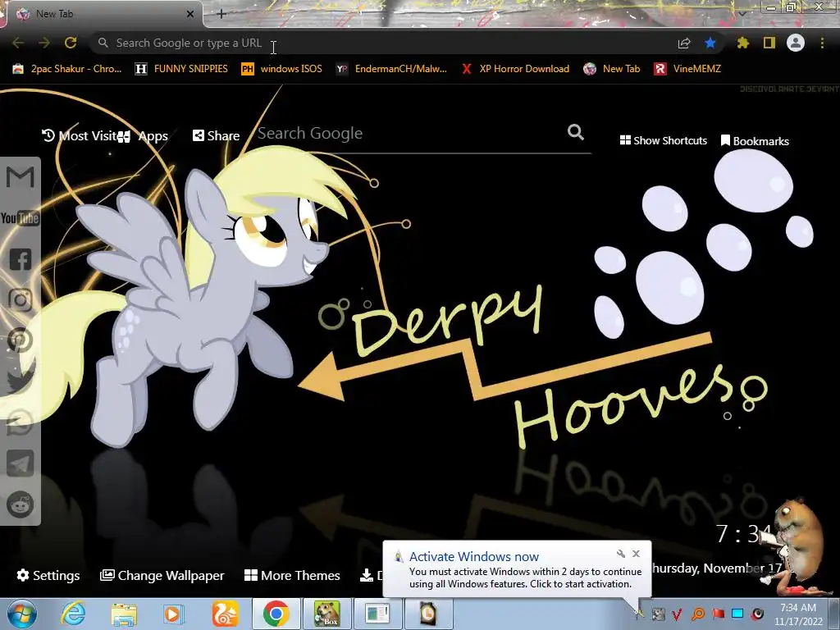The height and width of the screenshot is (630, 840).
Task: Open the 2pac Shakur bookmark
Action: 67,69
